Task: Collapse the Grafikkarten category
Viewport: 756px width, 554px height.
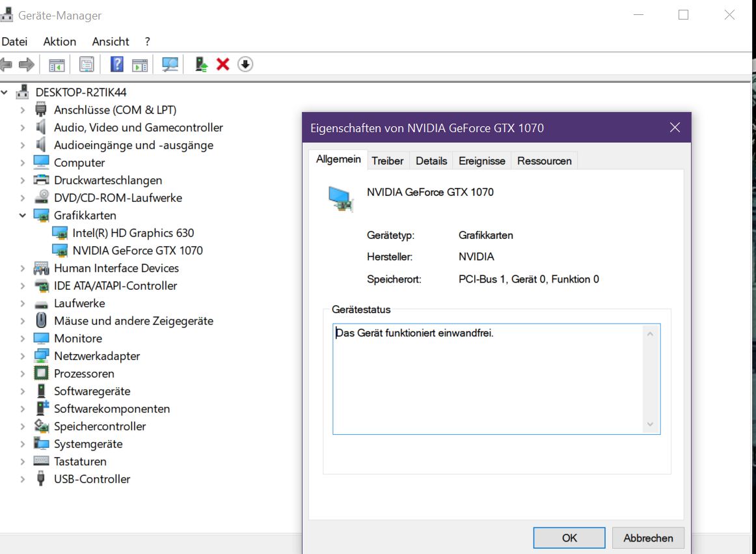Action: [23, 215]
